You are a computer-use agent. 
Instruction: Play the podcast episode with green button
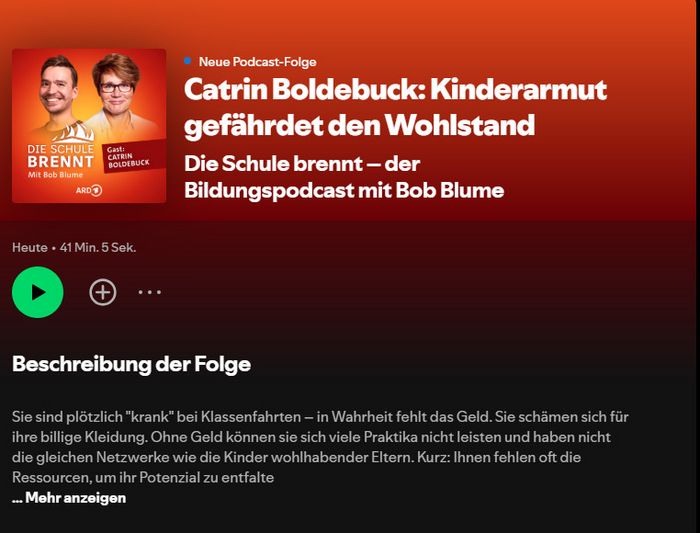pos(38,292)
